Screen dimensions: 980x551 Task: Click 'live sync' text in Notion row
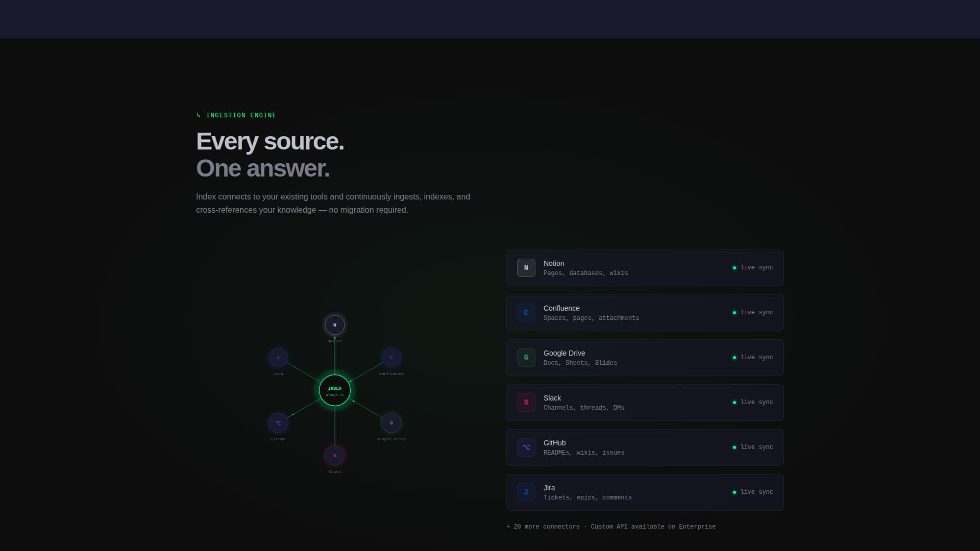757,267
